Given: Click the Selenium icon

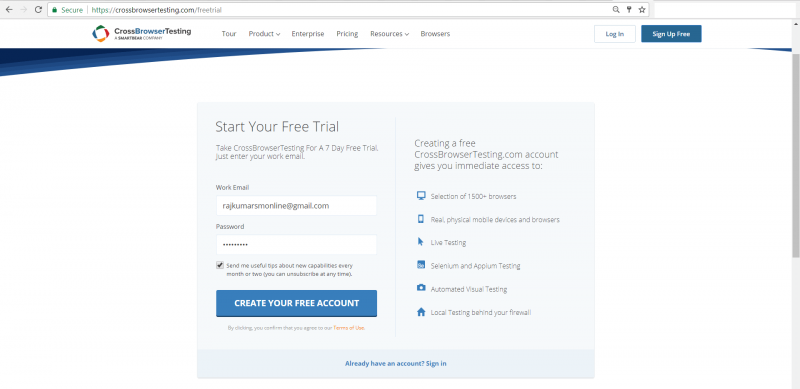Looking at the screenshot, I should point(421,265).
